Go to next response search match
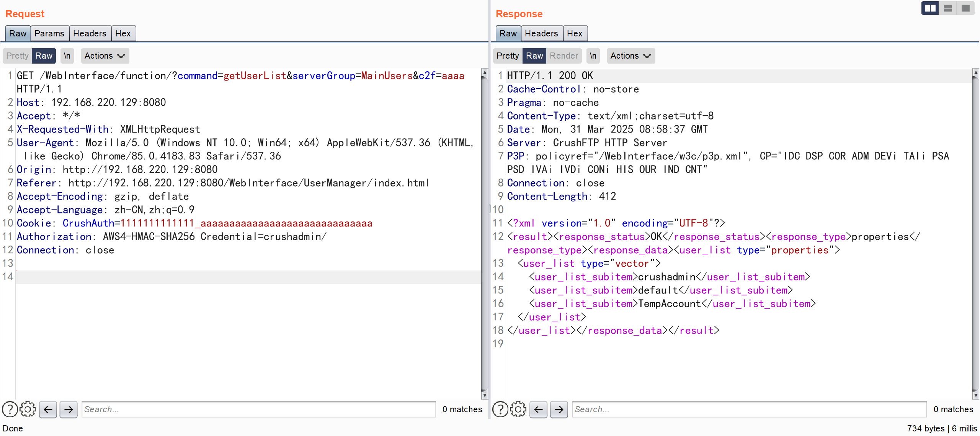 click(x=559, y=409)
